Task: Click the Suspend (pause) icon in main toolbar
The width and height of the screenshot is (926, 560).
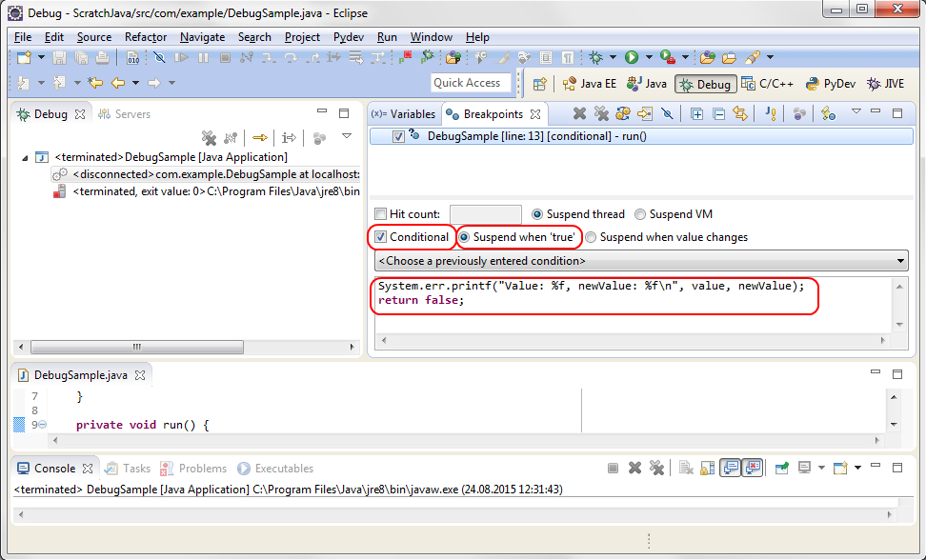Action: [203, 57]
